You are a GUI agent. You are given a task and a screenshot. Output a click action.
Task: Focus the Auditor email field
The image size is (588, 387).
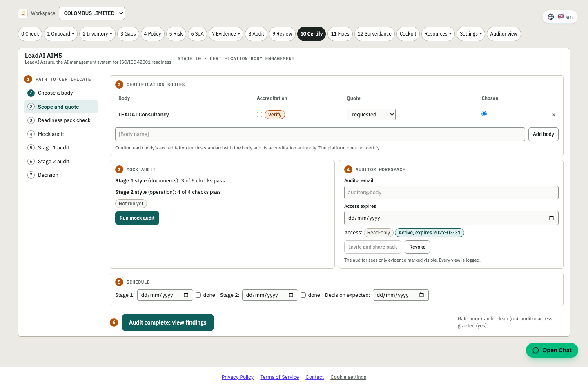pyautogui.click(x=451, y=193)
